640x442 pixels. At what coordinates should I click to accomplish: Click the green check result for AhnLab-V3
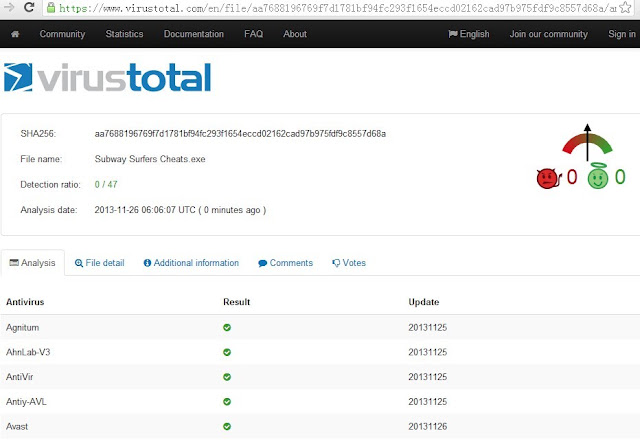pos(227,352)
